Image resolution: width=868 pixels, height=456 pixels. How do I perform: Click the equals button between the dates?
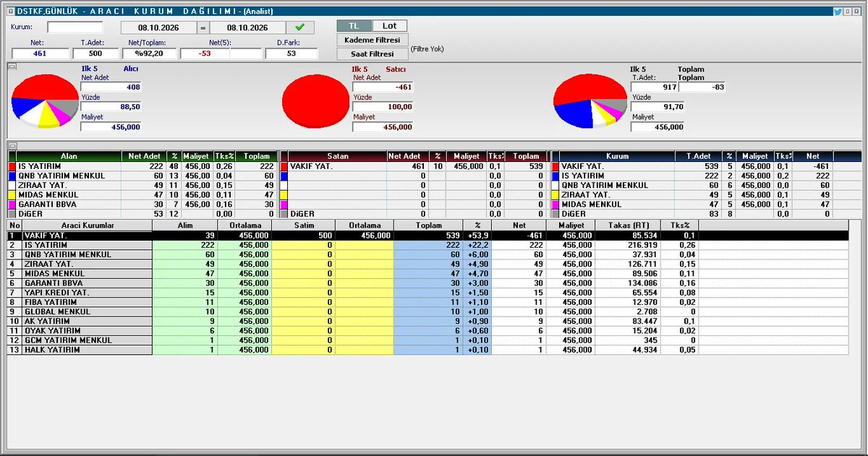click(203, 27)
